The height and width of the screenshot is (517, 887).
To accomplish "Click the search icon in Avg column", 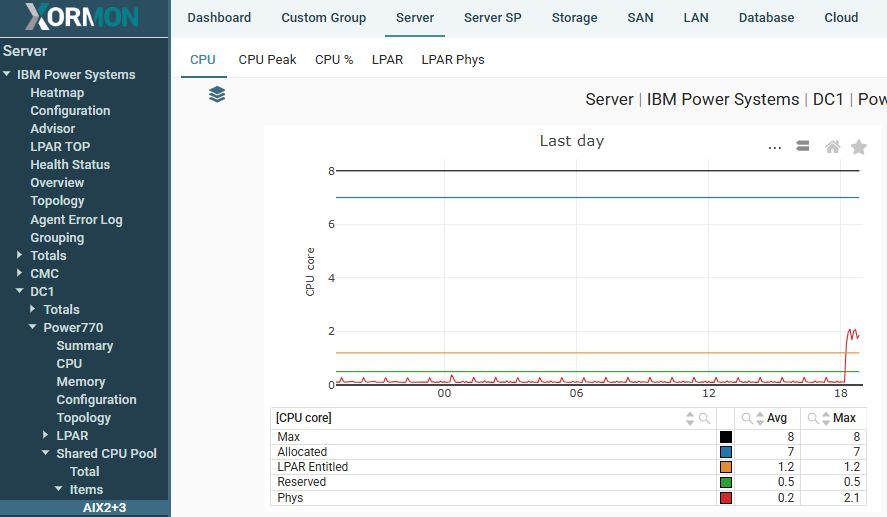I will (x=746, y=418).
